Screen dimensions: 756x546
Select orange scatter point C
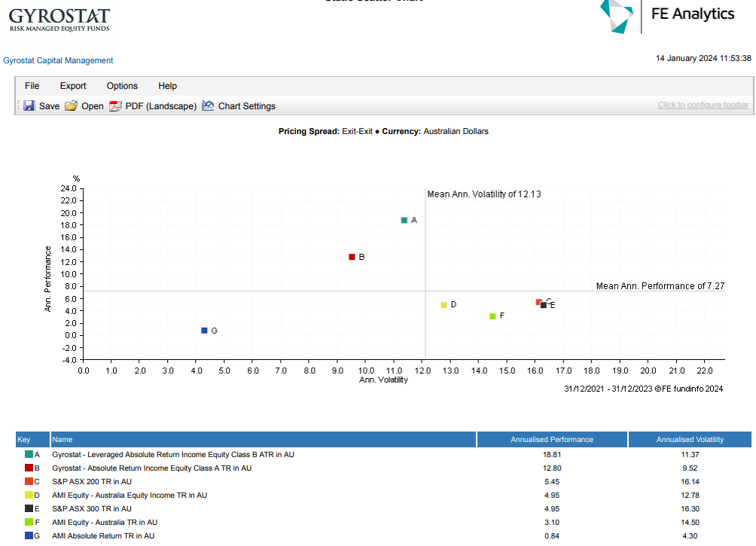click(x=538, y=302)
